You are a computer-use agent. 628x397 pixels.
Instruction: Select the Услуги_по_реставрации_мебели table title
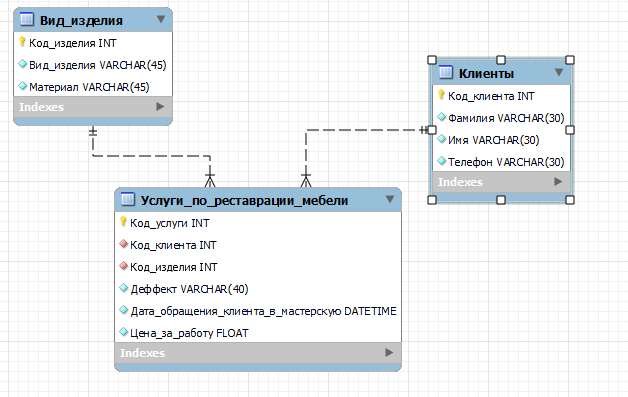[244, 200]
